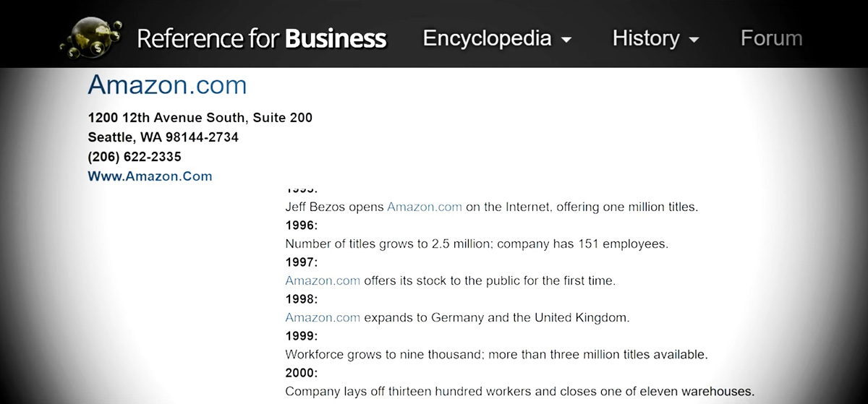Click the phone number (206) 622-2335
Screen dimensions: 868x404
pyautogui.click(x=135, y=156)
